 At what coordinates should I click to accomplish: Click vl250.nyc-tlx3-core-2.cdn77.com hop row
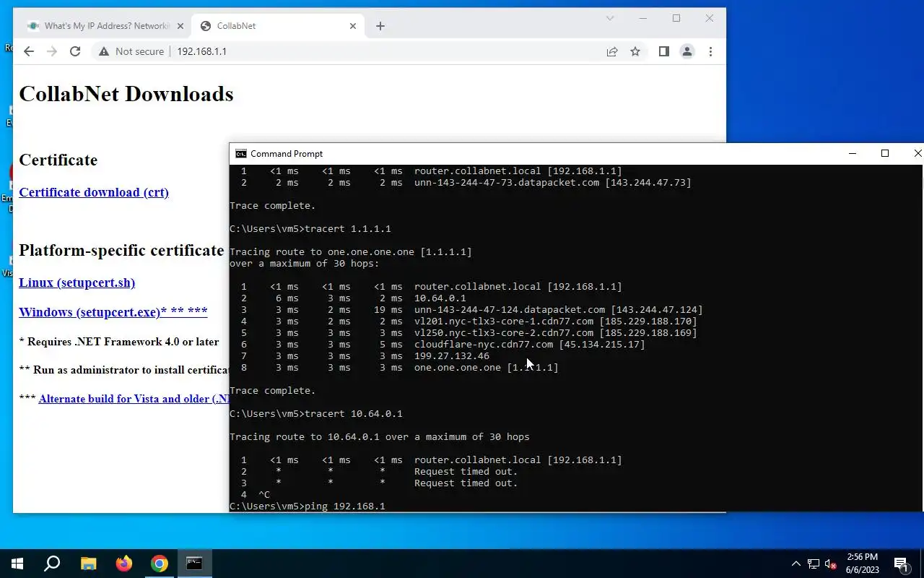(x=469, y=333)
